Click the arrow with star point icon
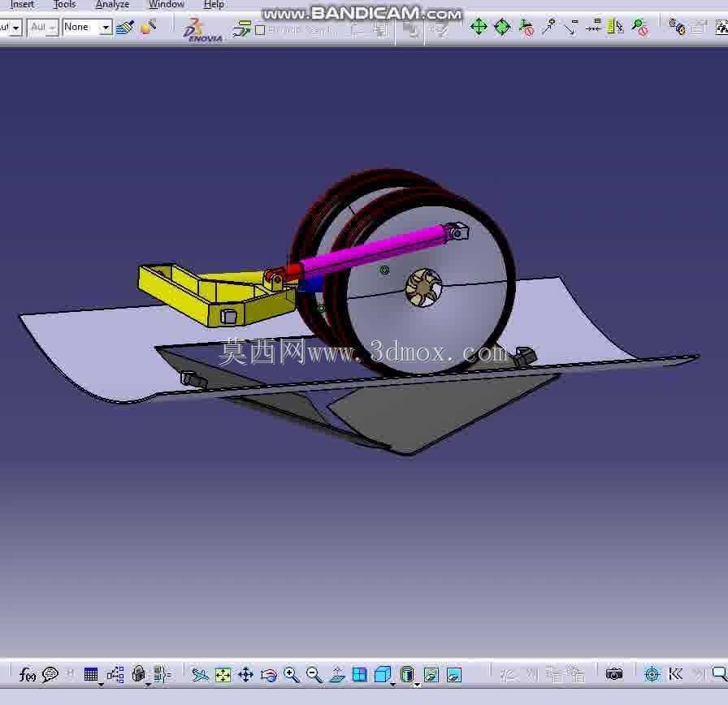The image size is (728, 705). click(548, 27)
